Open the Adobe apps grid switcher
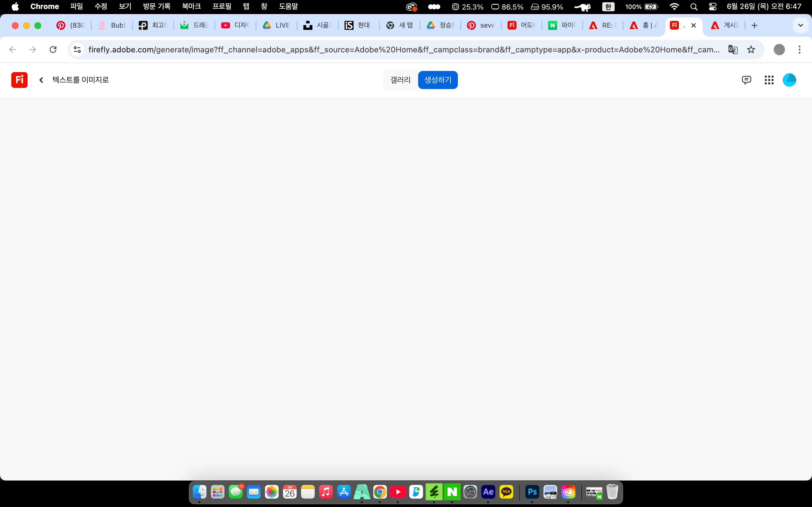The height and width of the screenshot is (507, 812). [x=769, y=80]
